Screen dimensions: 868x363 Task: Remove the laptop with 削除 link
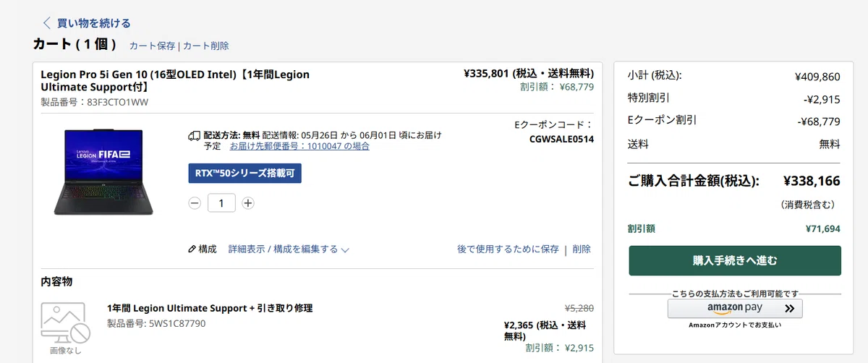click(582, 249)
